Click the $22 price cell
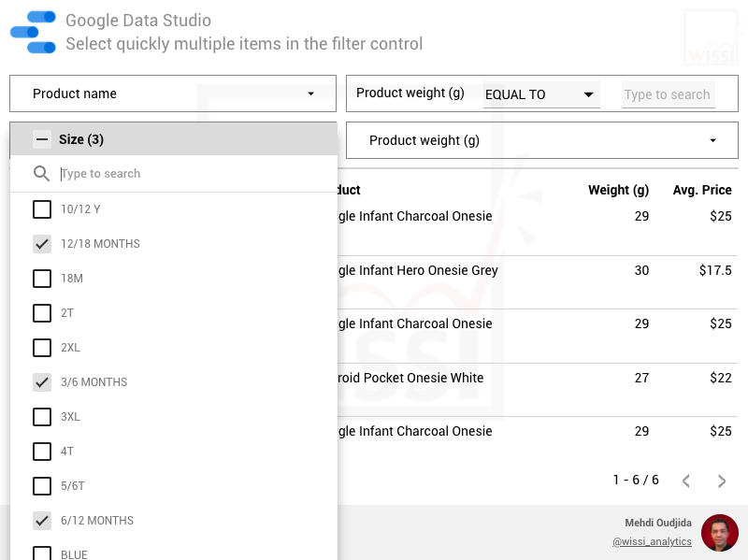Viewport: 748px width, 560px height. 720,378
